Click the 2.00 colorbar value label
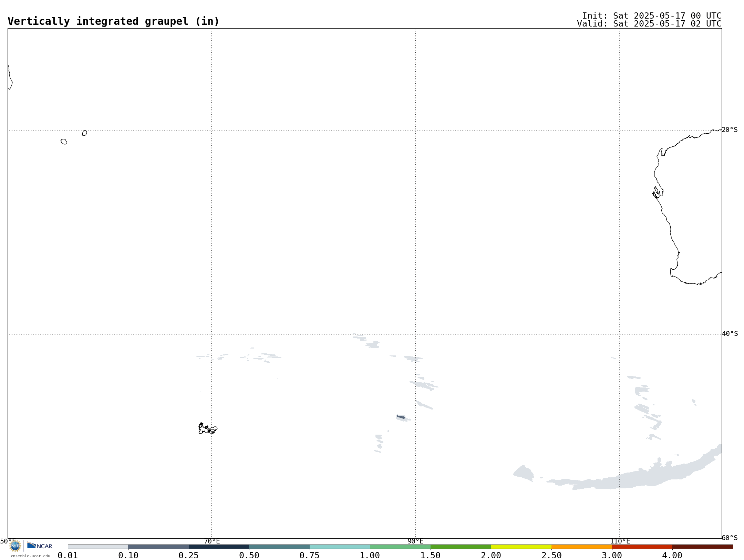 [491, 556]
